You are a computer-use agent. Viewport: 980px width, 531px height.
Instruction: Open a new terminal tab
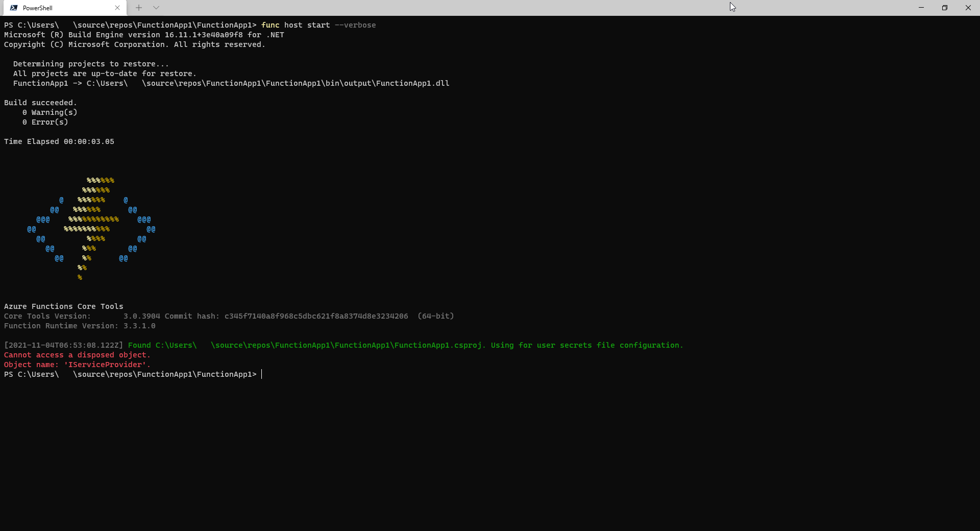coord(139,8)
